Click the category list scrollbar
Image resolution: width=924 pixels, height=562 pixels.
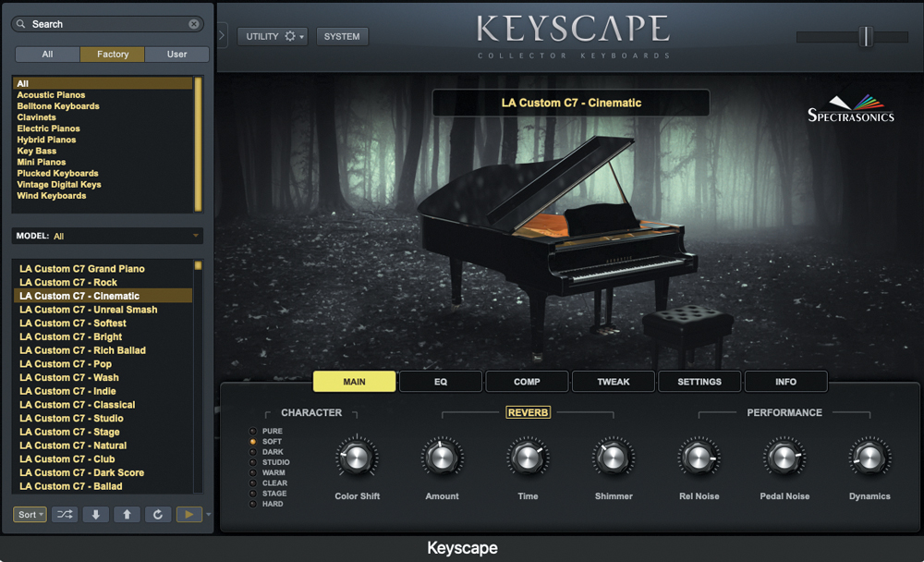tap(199, 144)
